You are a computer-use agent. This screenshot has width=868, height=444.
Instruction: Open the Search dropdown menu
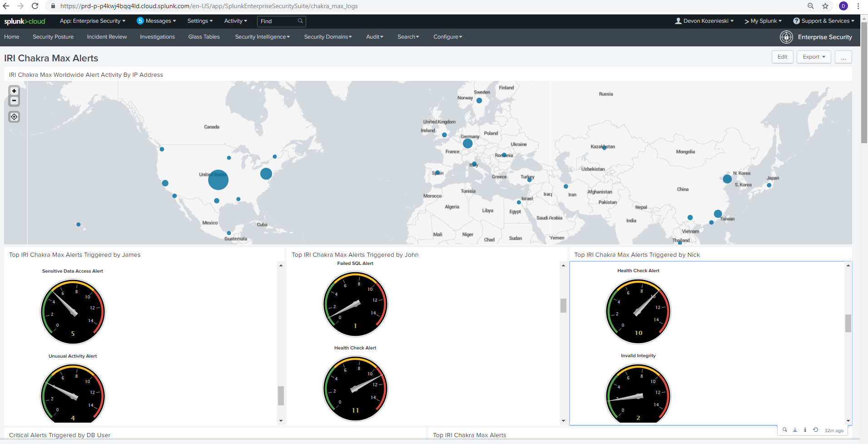click(x=408, y=37)
